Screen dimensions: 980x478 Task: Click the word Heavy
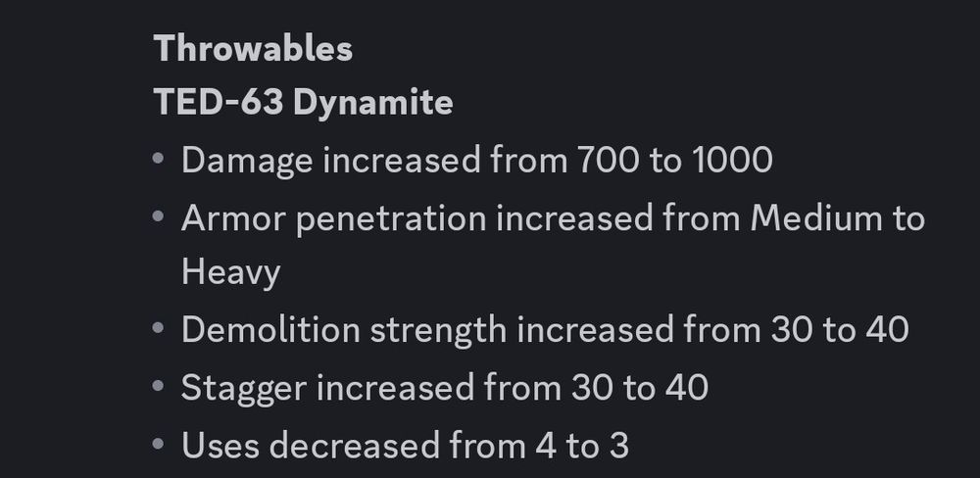tap(230, 273)
